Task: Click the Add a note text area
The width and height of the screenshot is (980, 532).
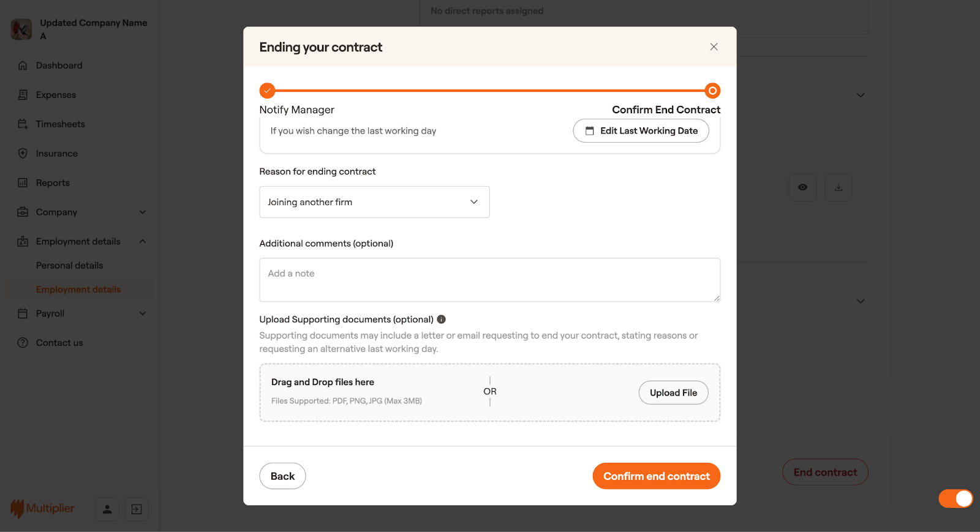Action: (489, 280)
